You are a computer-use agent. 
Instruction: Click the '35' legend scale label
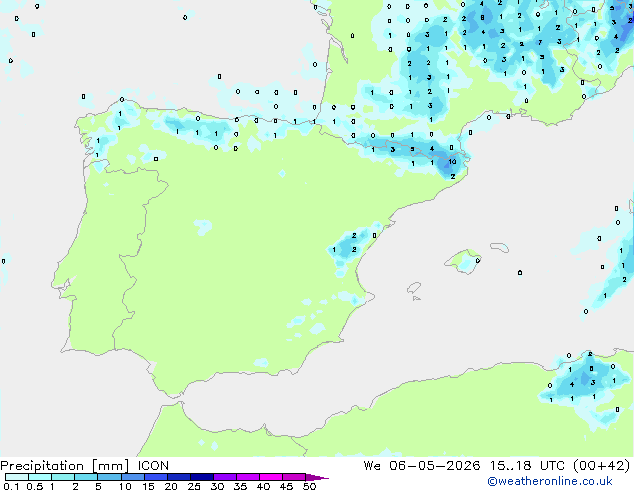(240, 486)
